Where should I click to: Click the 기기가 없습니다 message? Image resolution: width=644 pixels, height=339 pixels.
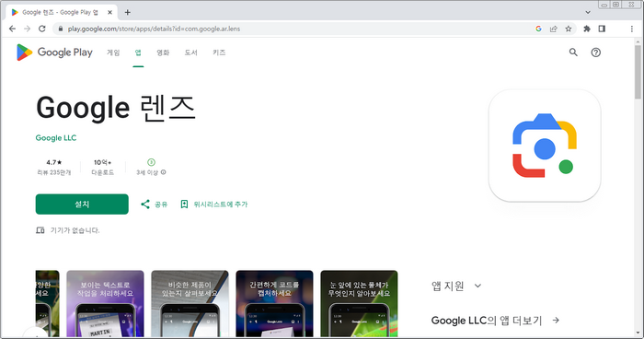click(75, 230)
